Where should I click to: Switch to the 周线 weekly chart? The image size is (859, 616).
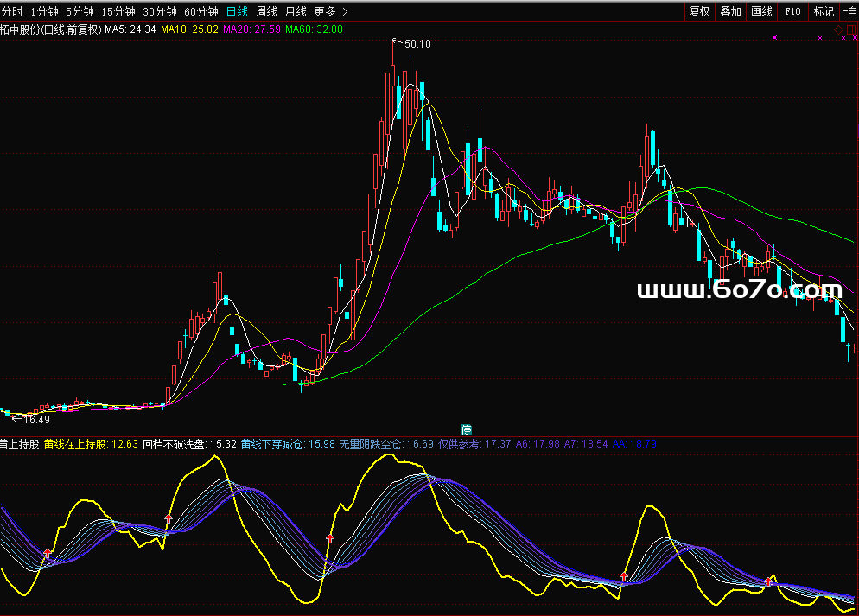pyautogui.click(x=267, y=11)
